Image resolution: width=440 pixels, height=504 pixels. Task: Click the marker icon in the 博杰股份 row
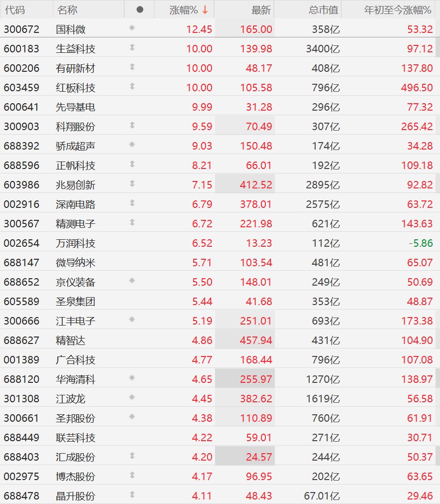tap(132, 475)
